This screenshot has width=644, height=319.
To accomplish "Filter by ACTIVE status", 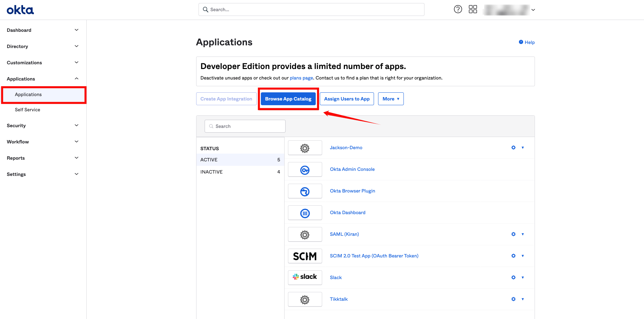I will (240, 160).
